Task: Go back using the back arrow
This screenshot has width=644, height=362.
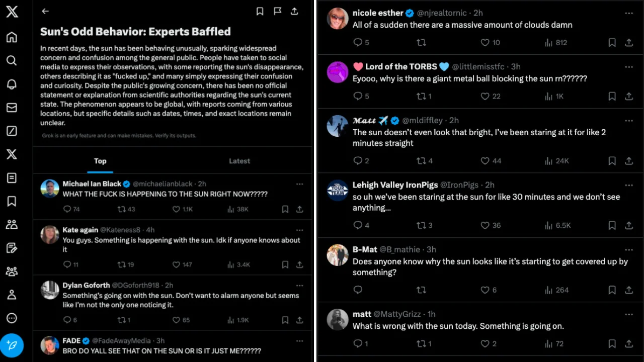Action: pos(45,11)
